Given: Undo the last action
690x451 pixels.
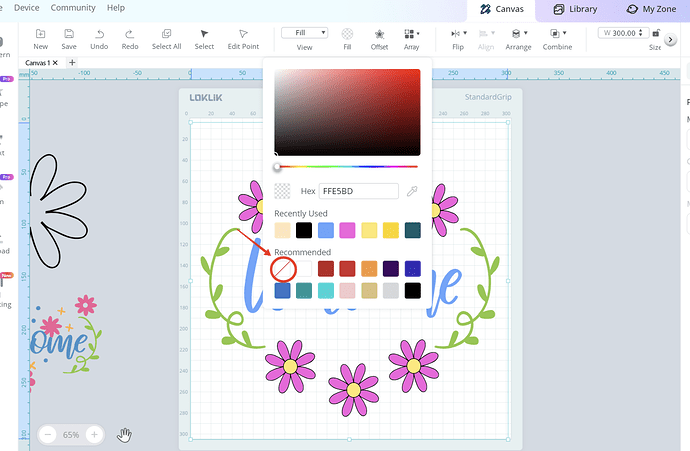Looking at the screenshot, I should click(x=99, y=34).
